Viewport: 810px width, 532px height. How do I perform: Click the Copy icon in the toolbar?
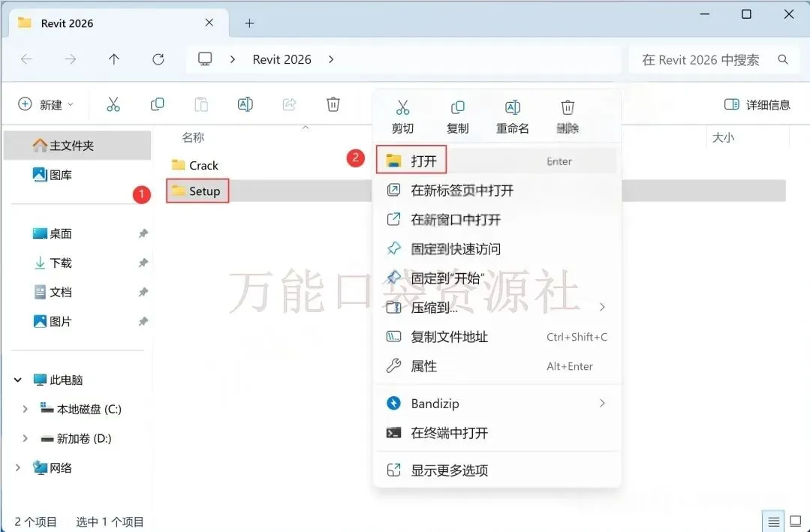click(x=157, y=104)
